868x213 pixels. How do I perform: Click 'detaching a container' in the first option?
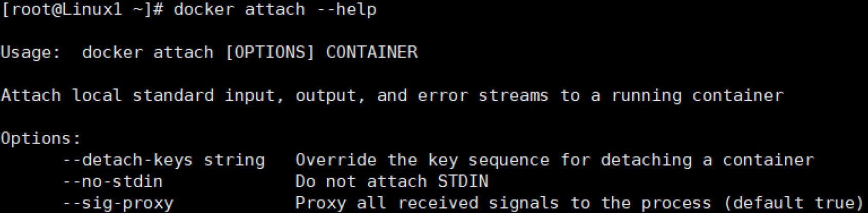pos(707,161)
